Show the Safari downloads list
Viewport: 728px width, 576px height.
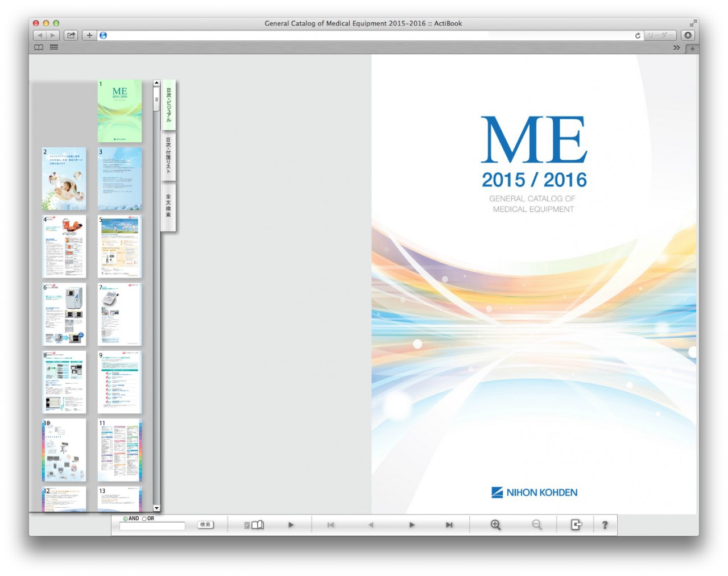688,35
